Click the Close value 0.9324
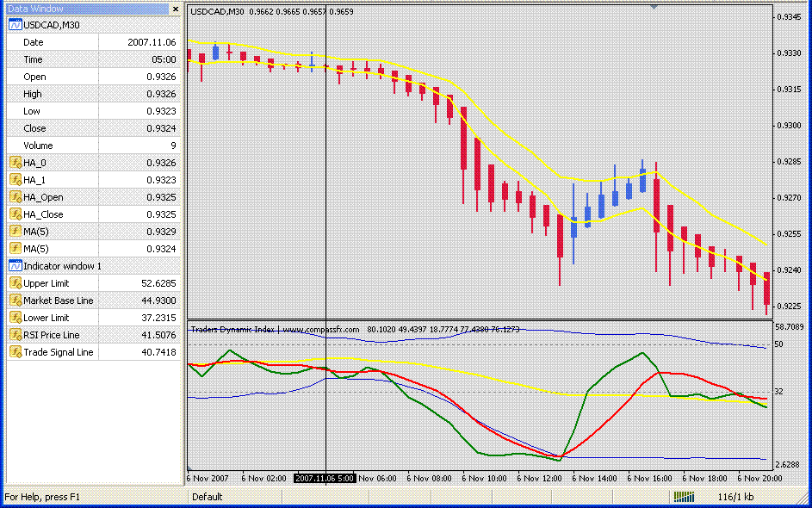This screenshot has width=812, height=508. (x=161, y=128)
